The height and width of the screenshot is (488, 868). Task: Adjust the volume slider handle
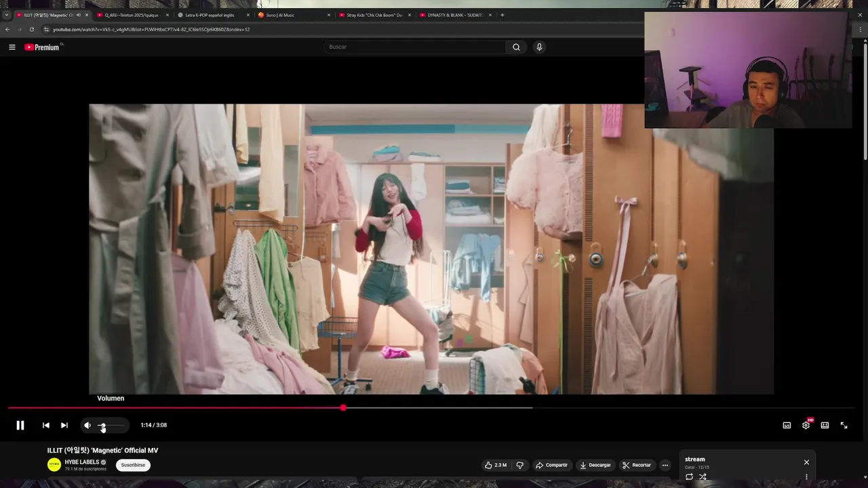[102, 425]
